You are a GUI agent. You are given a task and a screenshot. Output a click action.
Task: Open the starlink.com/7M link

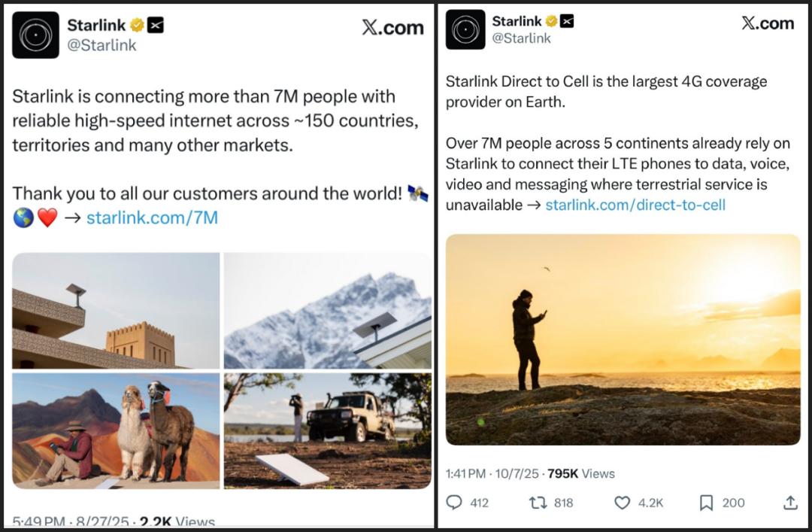[x=152, y=218]
